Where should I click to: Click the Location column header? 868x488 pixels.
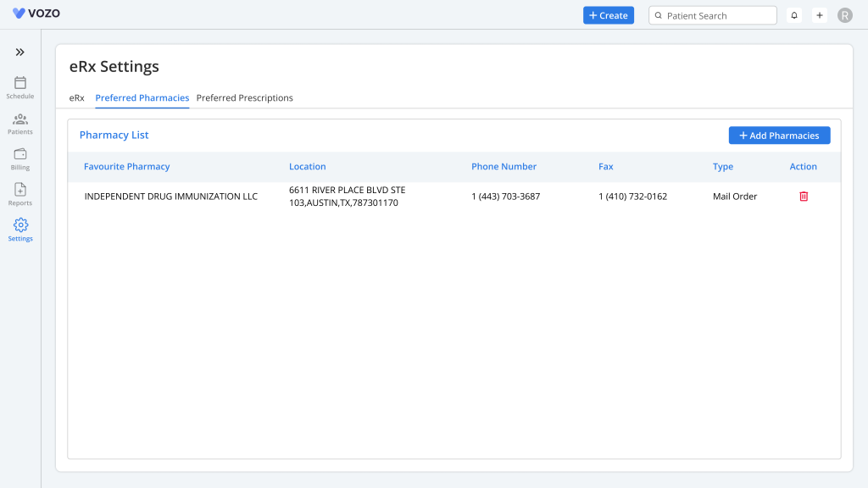(307, 167)
